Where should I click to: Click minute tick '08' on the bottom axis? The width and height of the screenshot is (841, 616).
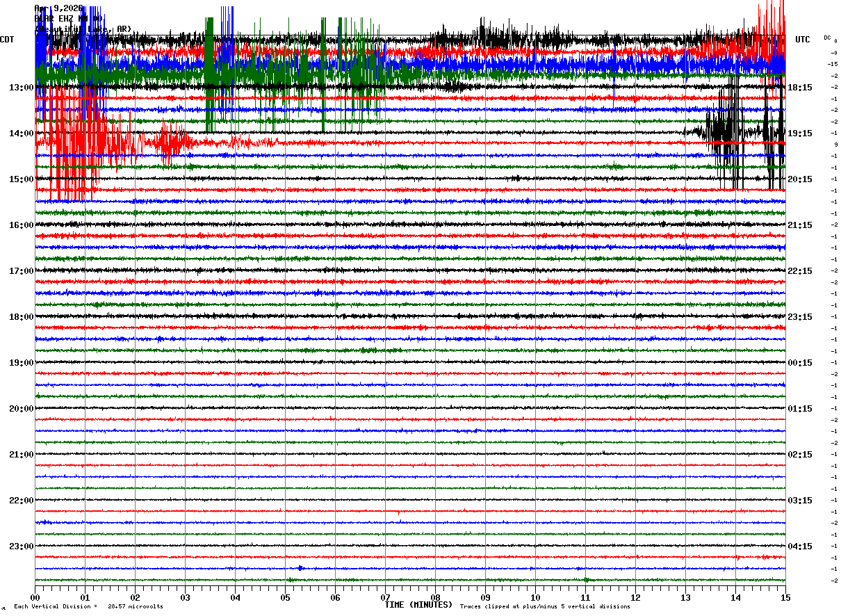pyautogui.click(x=436, y=597)
